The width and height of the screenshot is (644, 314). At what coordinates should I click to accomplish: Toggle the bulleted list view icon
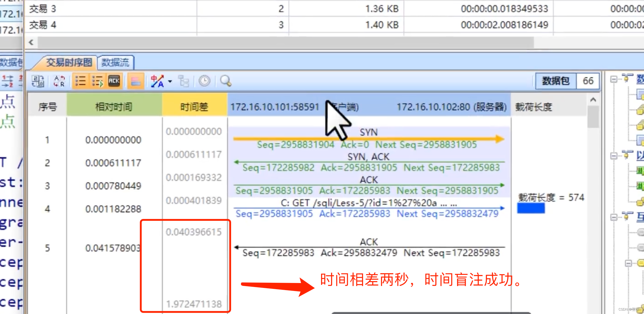80,81
